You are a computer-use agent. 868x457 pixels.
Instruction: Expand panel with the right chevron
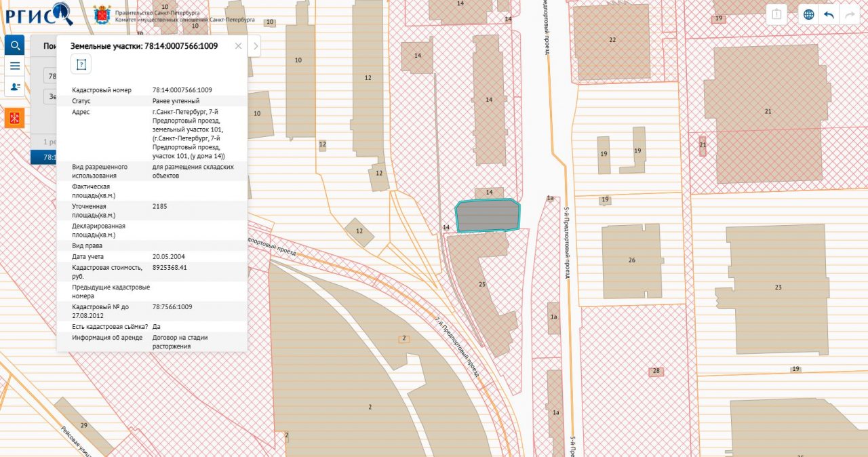click(255, 46)
